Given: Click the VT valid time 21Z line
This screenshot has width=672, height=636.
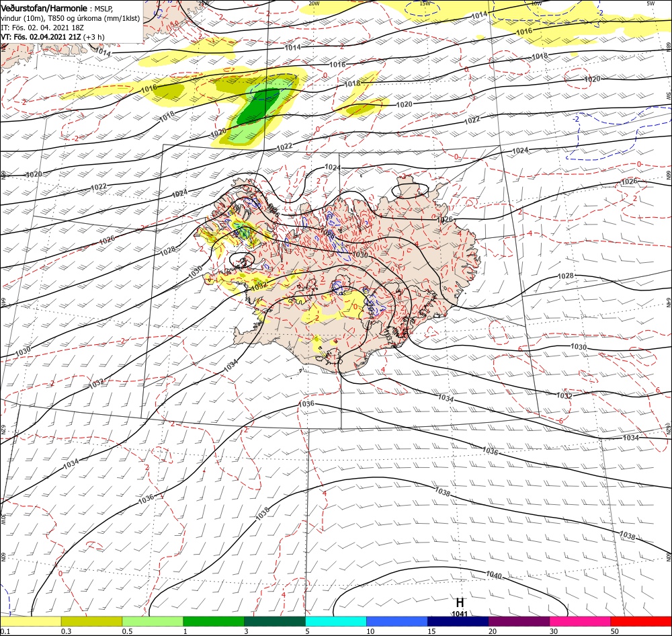Looking at the screenshot, I should [x=52, y=37].
